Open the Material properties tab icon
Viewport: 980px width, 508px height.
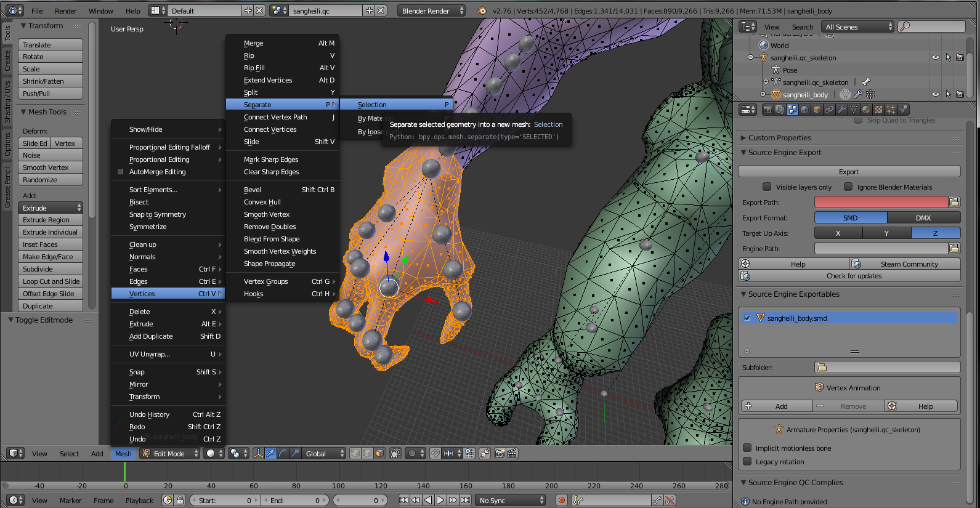pos(866,110)
